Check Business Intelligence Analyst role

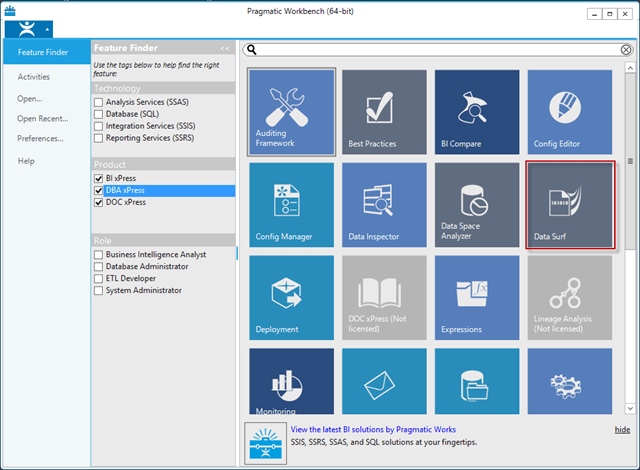tap(98, 255)
